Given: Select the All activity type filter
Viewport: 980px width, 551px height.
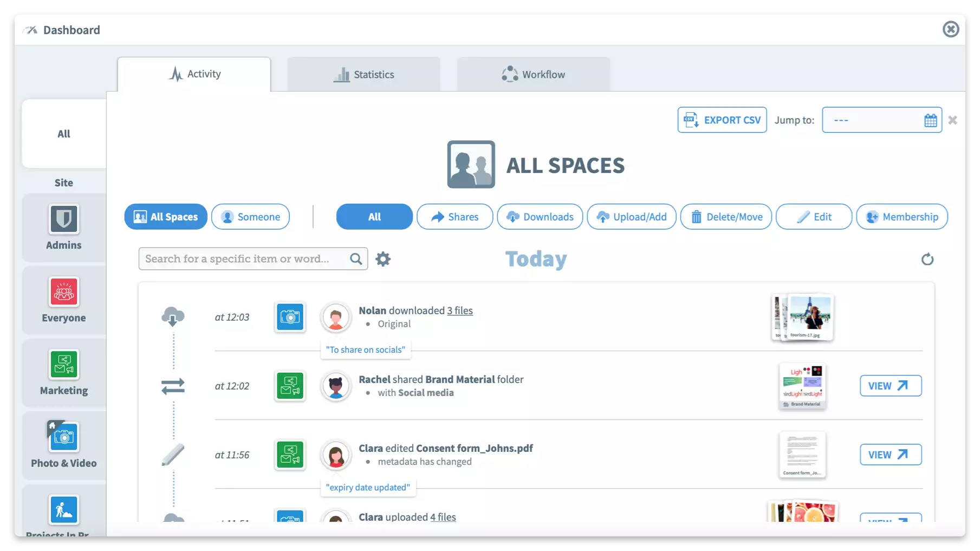Looking at the screenshot, I should [x=374, y=217].
